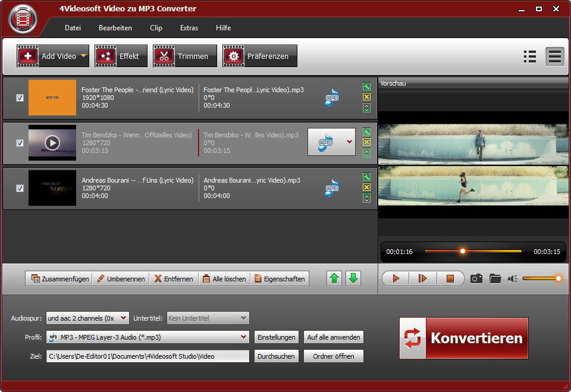This screenshot has height=392, width=571.
Task: Click the Einstellungen button
Action: 277,337
